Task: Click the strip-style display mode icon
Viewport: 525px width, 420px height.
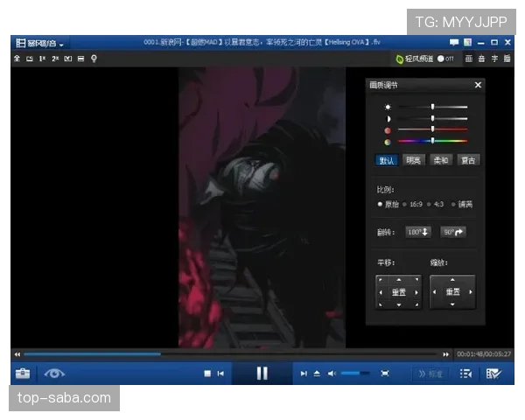Action: point(80,59)
